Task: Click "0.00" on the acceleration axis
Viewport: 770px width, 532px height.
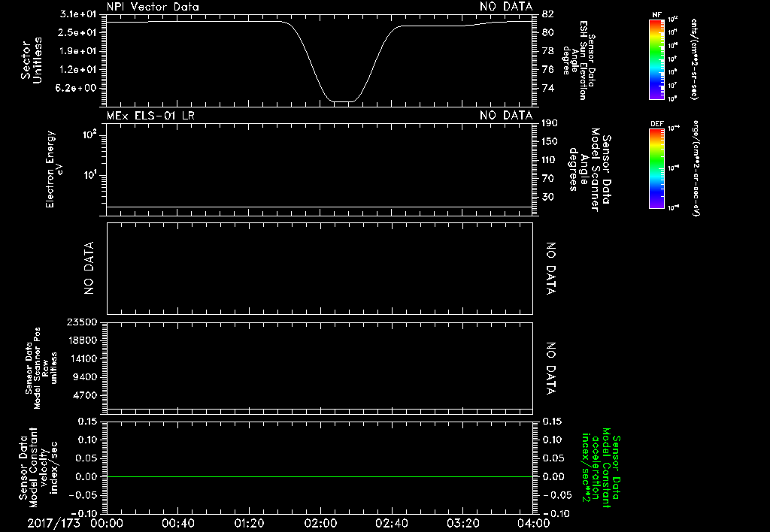Action: pyautogui.click(x=553, y=476)
